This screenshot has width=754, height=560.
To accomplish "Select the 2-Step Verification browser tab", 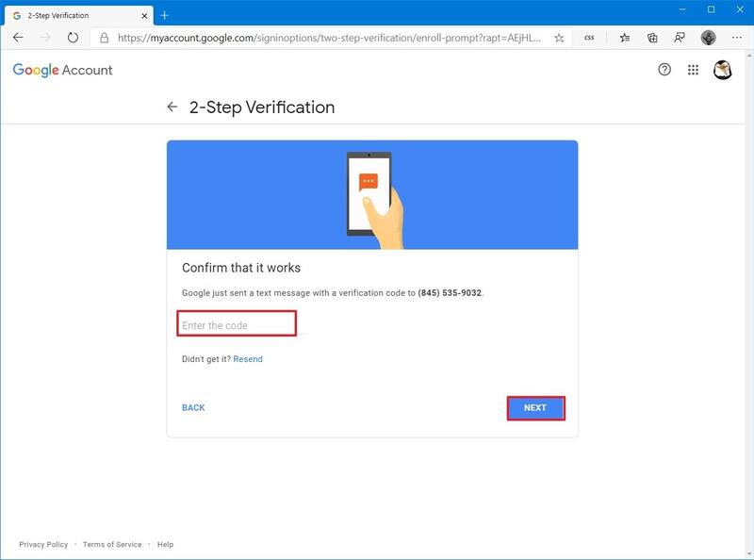I will point(75,14).
